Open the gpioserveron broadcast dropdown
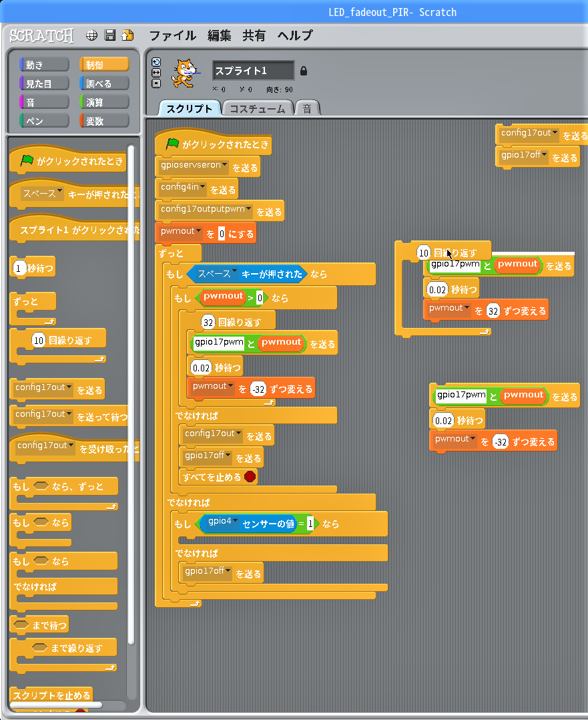The height and width of the screenshot is (720, 588). click(x=224, y=165)
